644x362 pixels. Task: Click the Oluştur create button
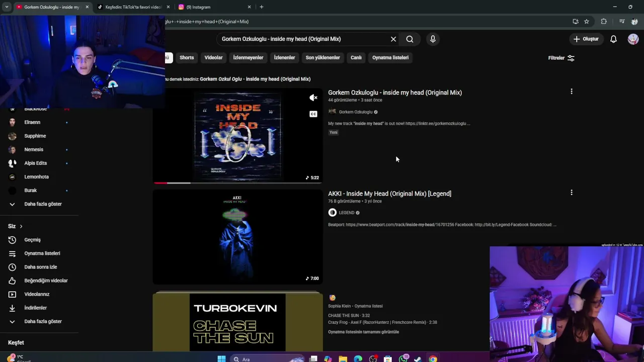click(586, 39)
